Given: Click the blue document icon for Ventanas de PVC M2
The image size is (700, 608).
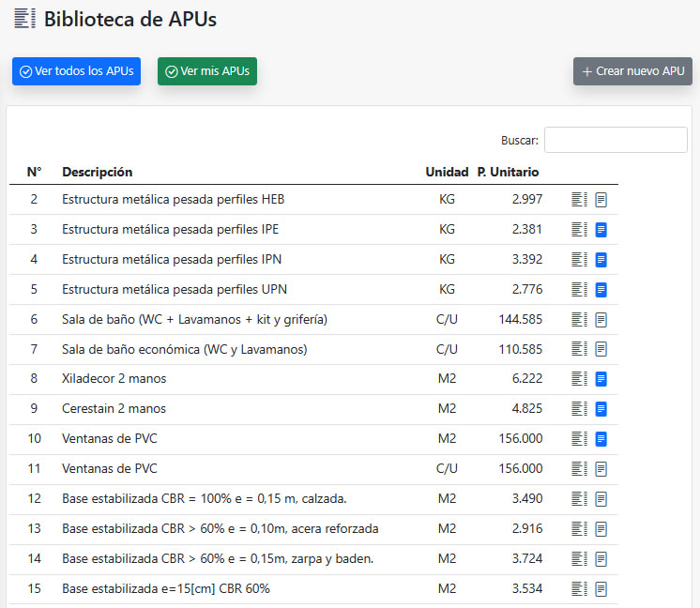Looking at the screenshot, I should 601,439.
